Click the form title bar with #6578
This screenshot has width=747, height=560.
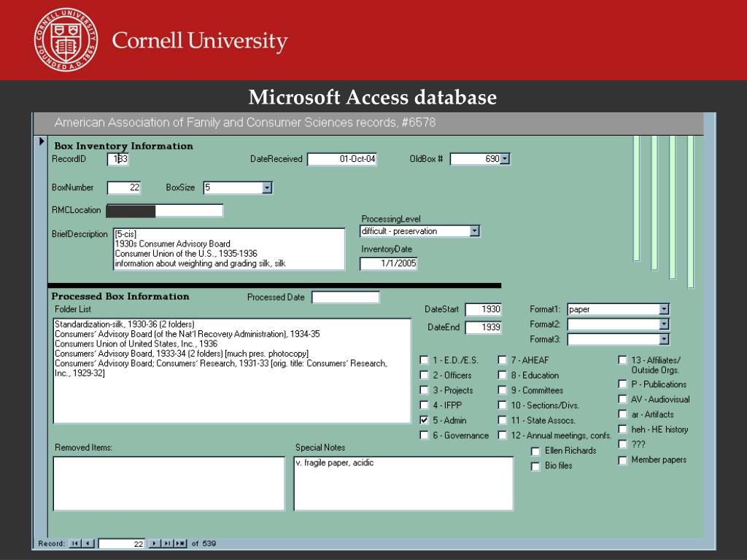368,122
